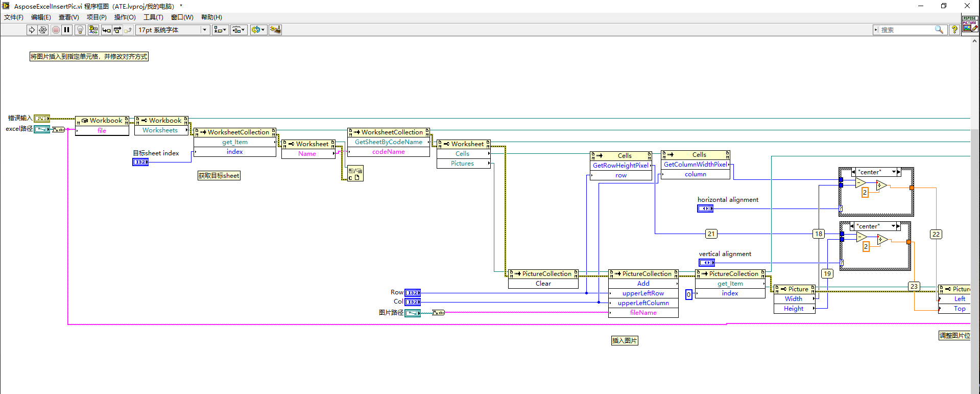980x394 pixels.
Task: Click the Step Over button
Action: [x=117, y=30]
